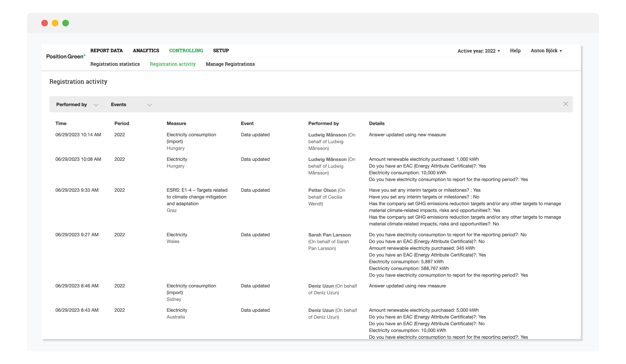Switch to the ANALYTICS section

point(146,50)
